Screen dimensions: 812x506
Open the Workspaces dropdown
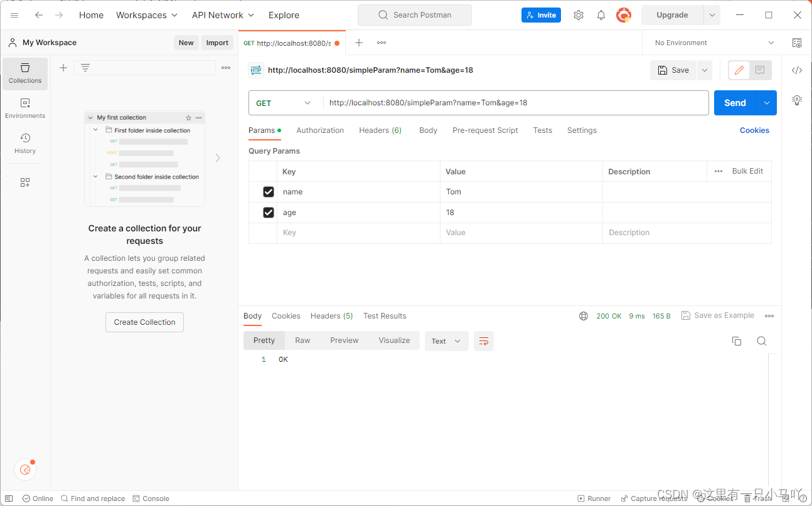[147, 15]
